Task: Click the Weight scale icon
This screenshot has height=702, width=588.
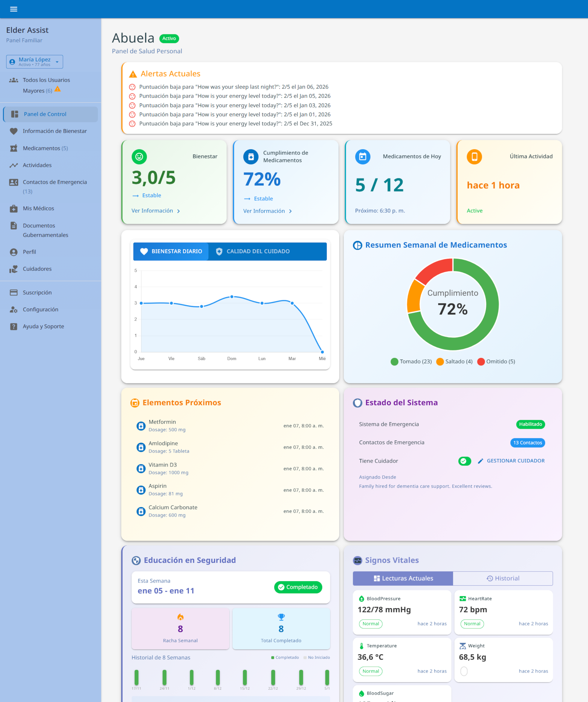Action: [462, 646]
